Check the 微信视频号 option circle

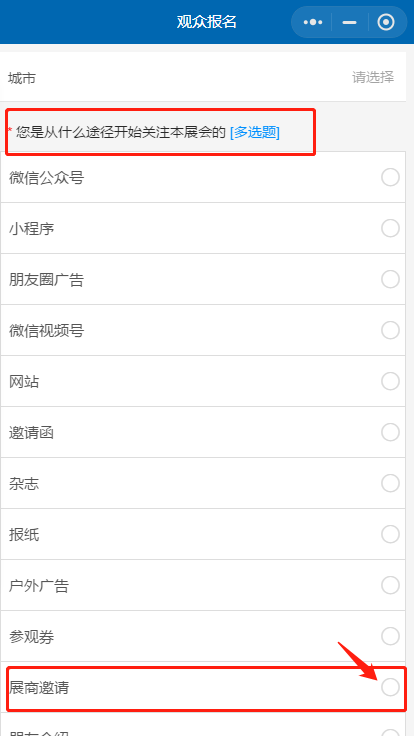coord(390,330)
